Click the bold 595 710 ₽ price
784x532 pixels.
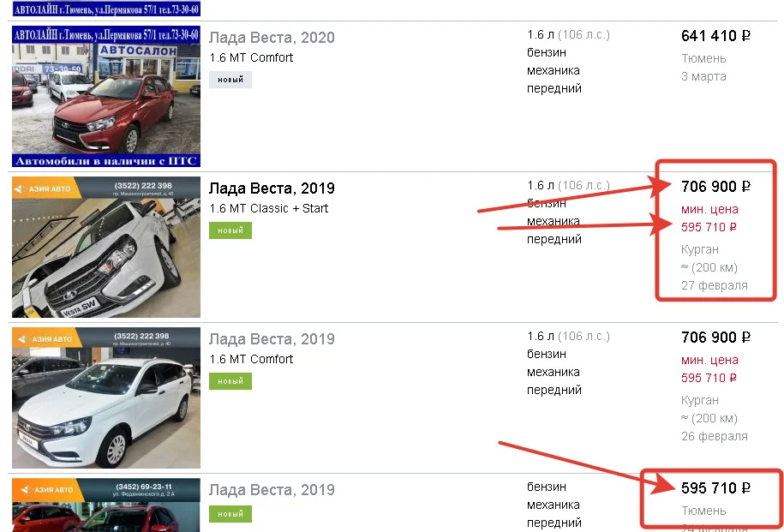click(x=715, y=488)
